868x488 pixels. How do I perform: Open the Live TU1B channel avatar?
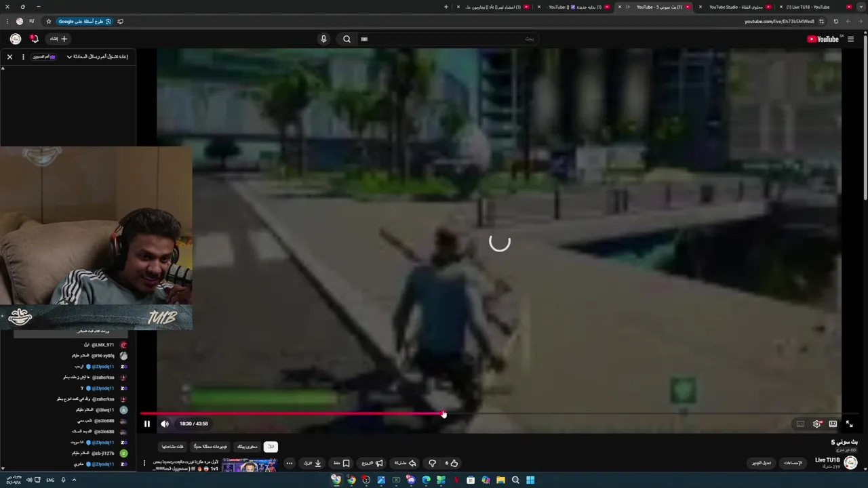pyautogui.click(x=850, y=463)
